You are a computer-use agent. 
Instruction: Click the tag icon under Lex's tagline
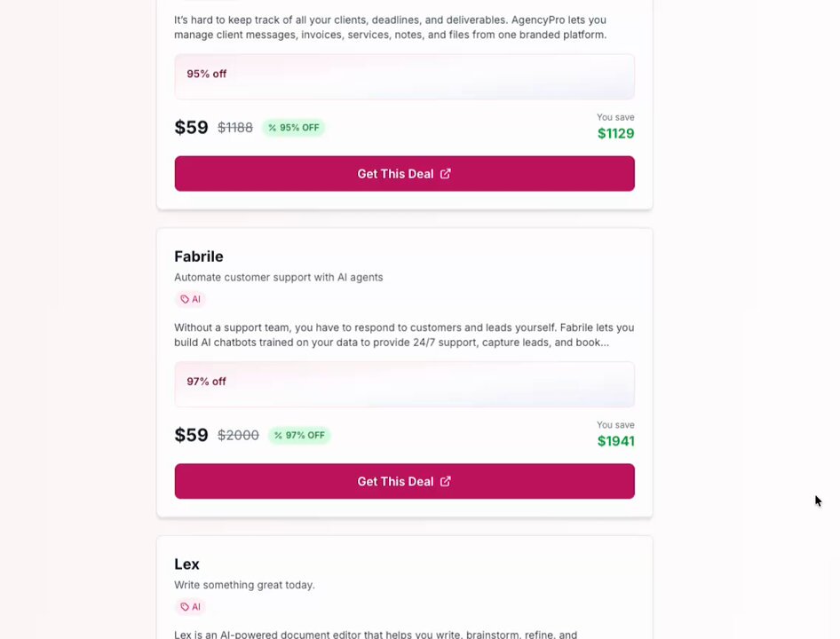185,607
